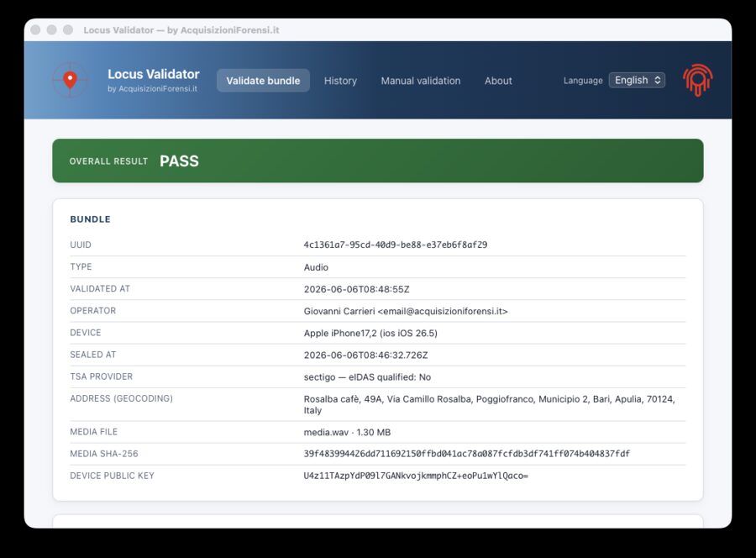Image resolution: width=756 pixels, height=558 pixels.
Task: Select the UUID value 4c1361a7-95cd-40d9-be88-e37eb6f8af29
Action: pyautogui.click(x=396, y=245)
